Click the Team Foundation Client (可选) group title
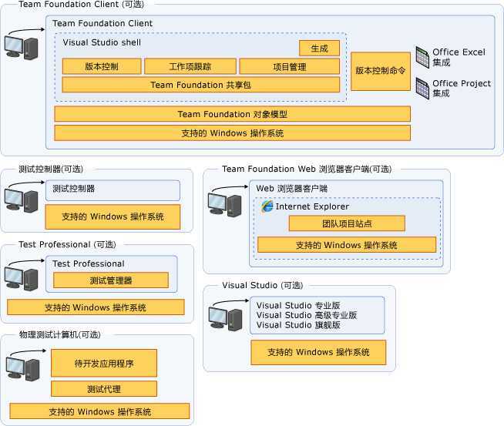 tap(82, 4)
